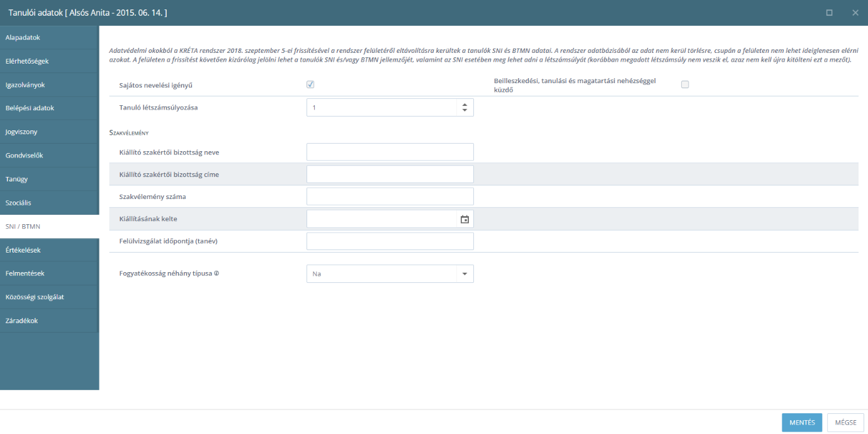Switch to the Elérhetőségek tab
Image resolution: width=868 pixels, height=434 pixels.
pos(50,61)
